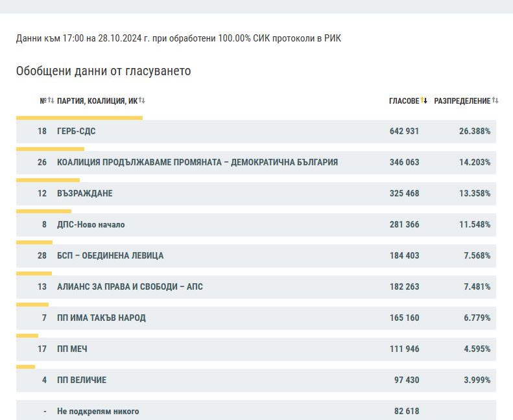Click sort arrows next to ПАРТИЯ, КОАЛИЦИЯ, ИК
This screenshot has width=513, height=420.
pos(142,100)
